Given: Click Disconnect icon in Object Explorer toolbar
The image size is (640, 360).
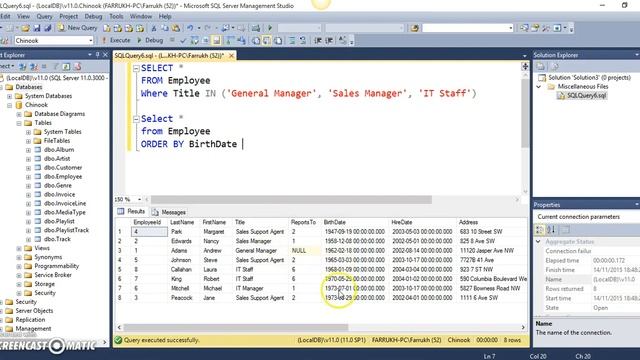Looking at the screenshot, I should point(34,66).
